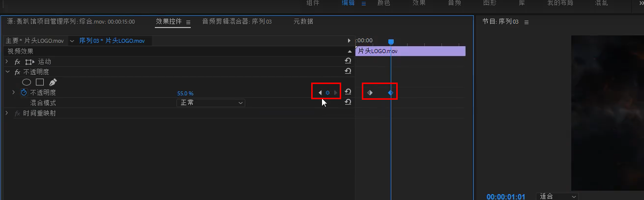The image size is (644, 200).
Task: Click the 混合模式 label
Action: (x=43, y=103)
